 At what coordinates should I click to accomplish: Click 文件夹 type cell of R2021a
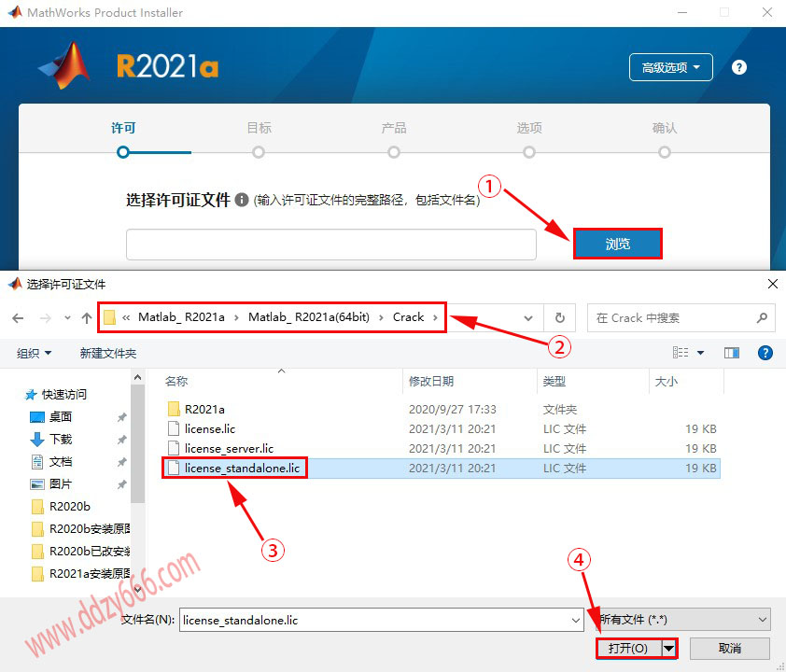tap(560, 410)
